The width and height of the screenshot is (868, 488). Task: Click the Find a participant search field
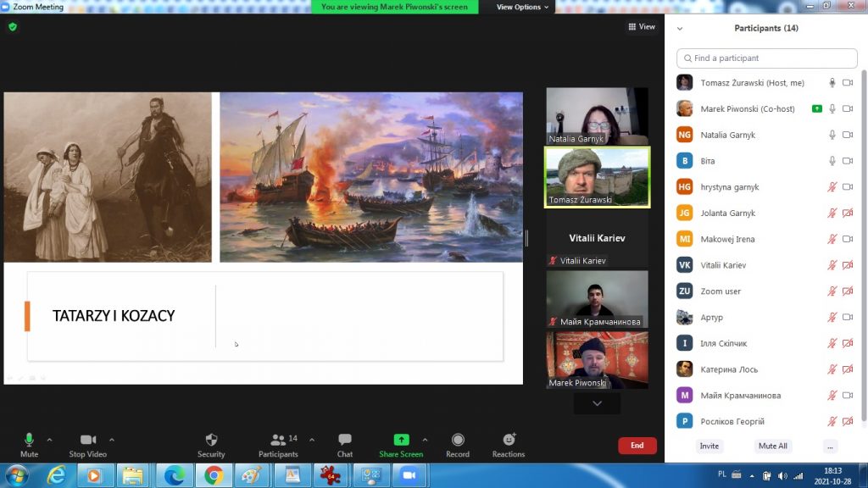pyautogui.click(x=767, y=58)
